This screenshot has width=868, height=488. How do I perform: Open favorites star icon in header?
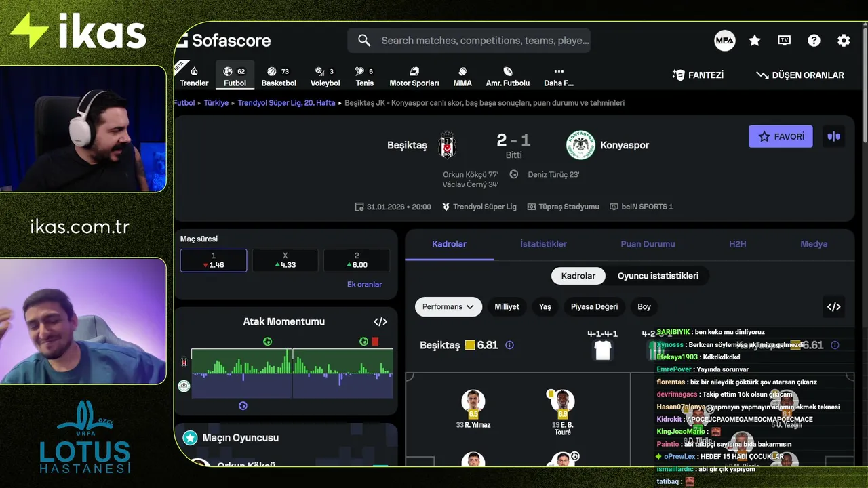[x=755, y=41]
